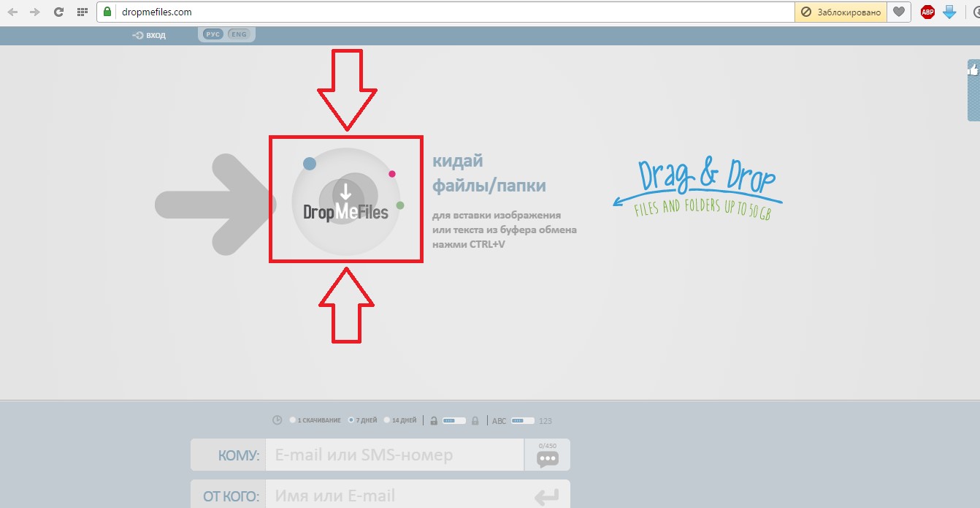Click the open padlock password icon
Viewport: 980px width, 508px height.
[434, 420]
